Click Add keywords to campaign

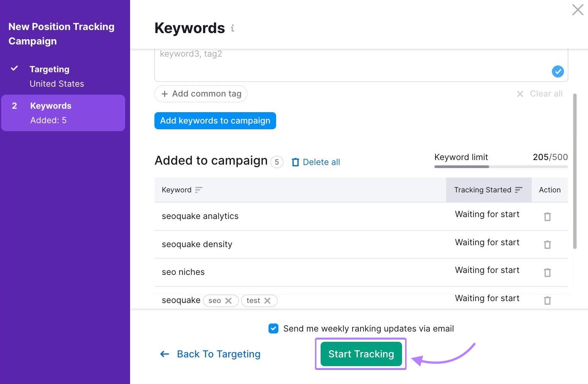[215, 121]
